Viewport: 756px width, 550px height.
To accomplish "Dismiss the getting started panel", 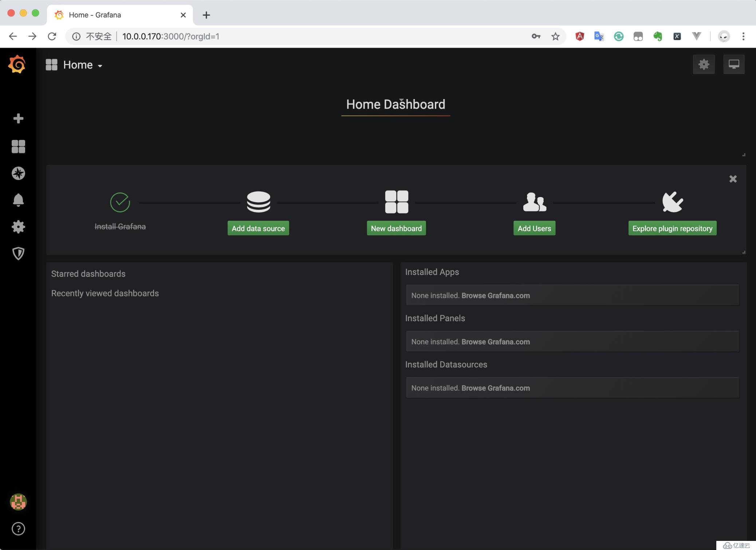I will [733, 179].
